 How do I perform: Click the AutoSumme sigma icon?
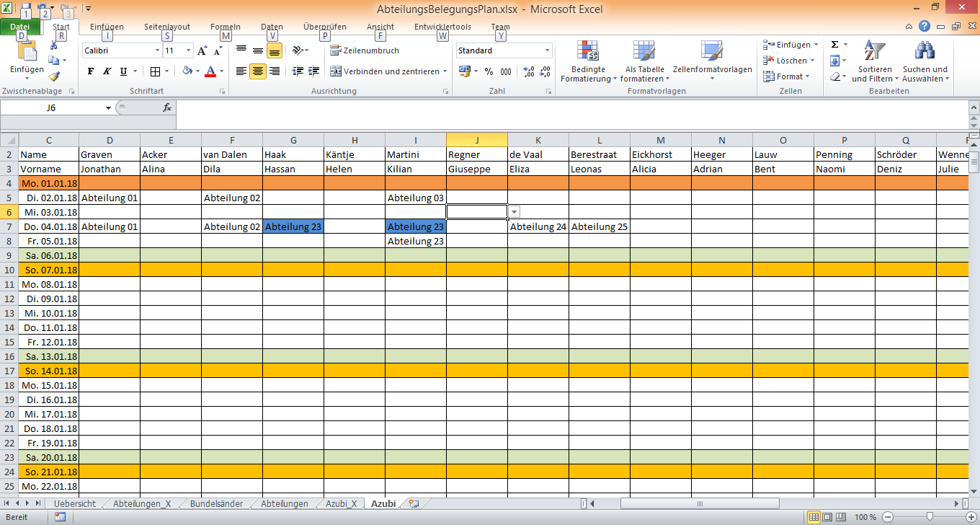click(834, 44)
